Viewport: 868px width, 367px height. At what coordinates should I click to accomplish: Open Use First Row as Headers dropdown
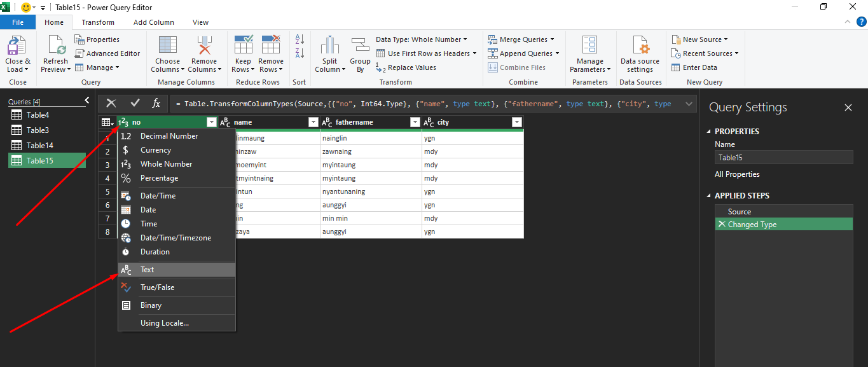click(426, 53)
